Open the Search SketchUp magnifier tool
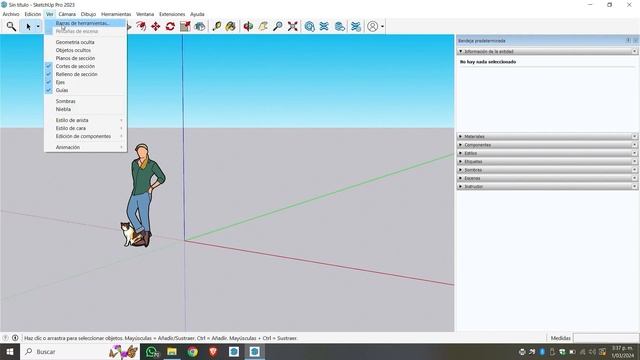 [x=11, y=27]
